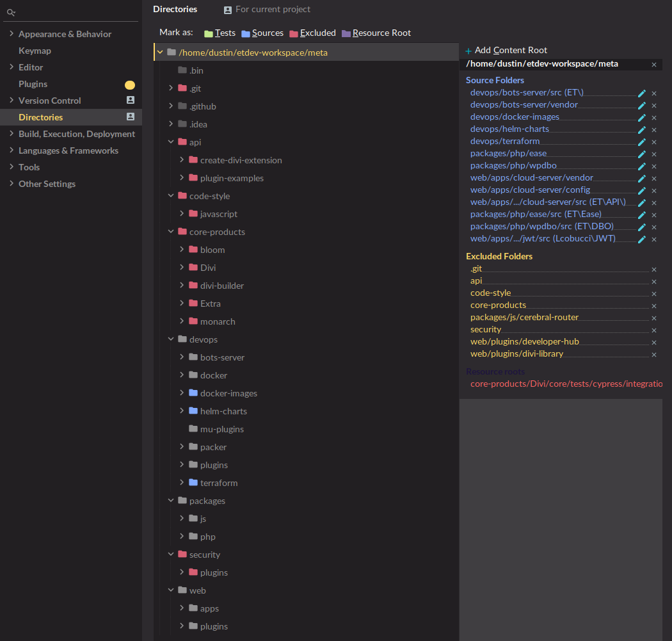Open Keymap settings page
Viewport: 672px width, 641px height.
click(35, 51)
